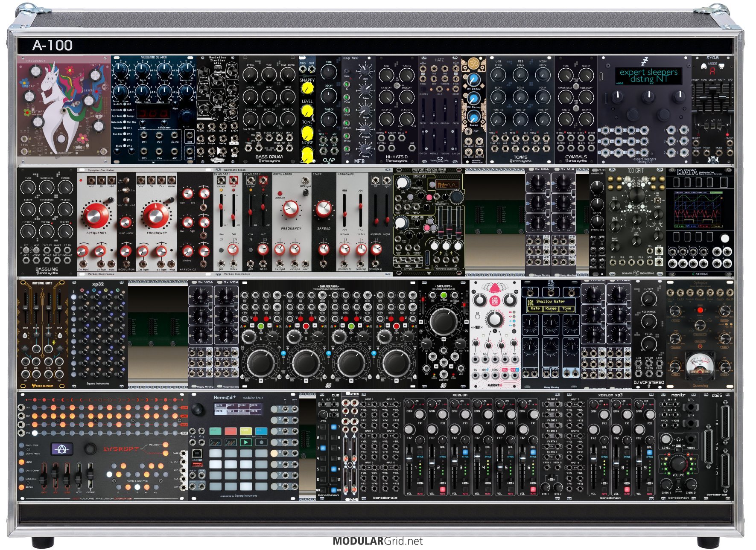Select the Rate parameter on FX Aid Pro display

(x=535, y=308)
